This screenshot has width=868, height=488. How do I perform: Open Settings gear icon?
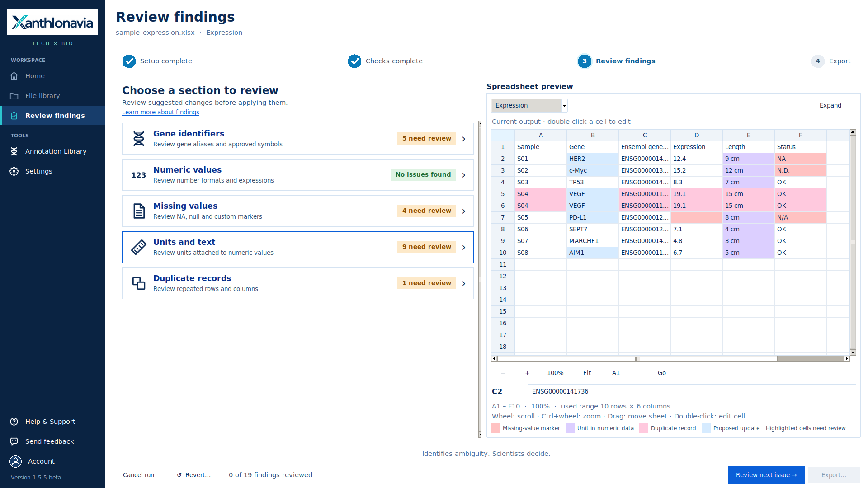(x=14, y=171)
